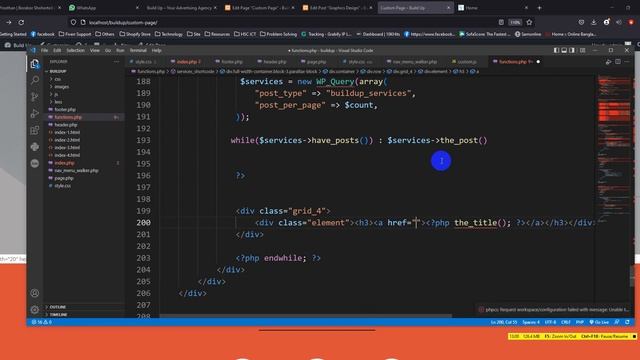
Task: Open the Customize Layout icon
Action: [582, 50]
